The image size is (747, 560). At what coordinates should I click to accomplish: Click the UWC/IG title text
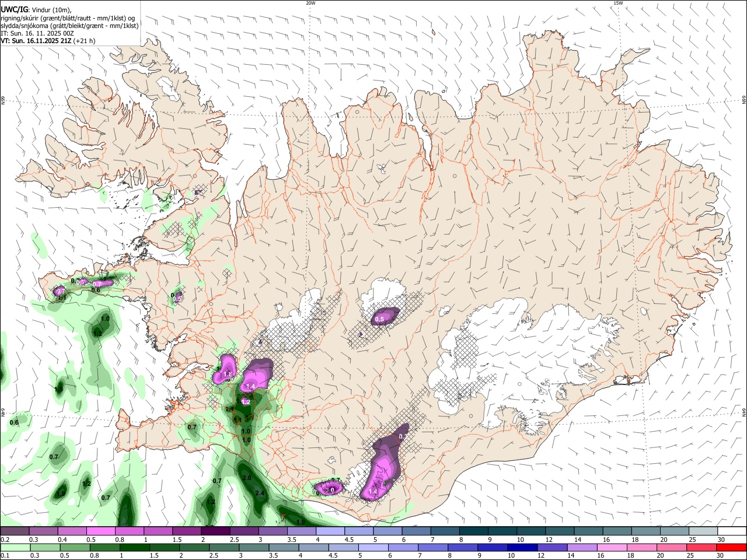pyautogui.click(x=14, y=9)
